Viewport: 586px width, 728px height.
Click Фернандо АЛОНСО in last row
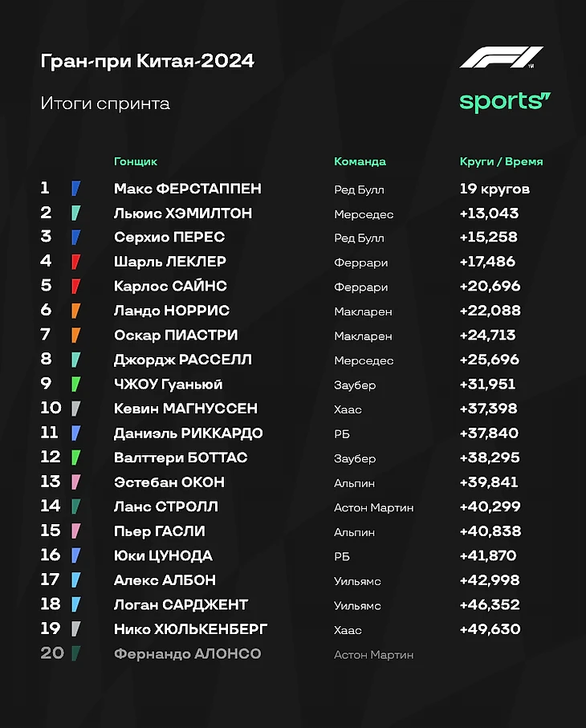point(188,653)
